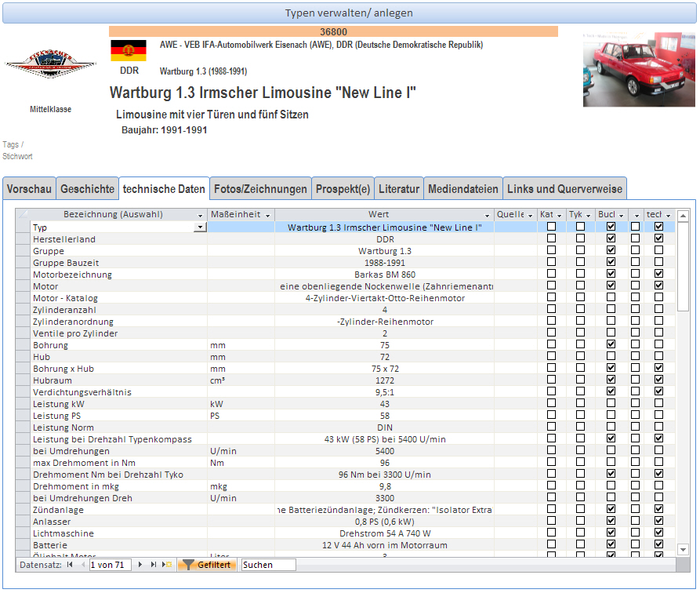Go to previous record arrow
700x593 pixels.
coord(82,565)
